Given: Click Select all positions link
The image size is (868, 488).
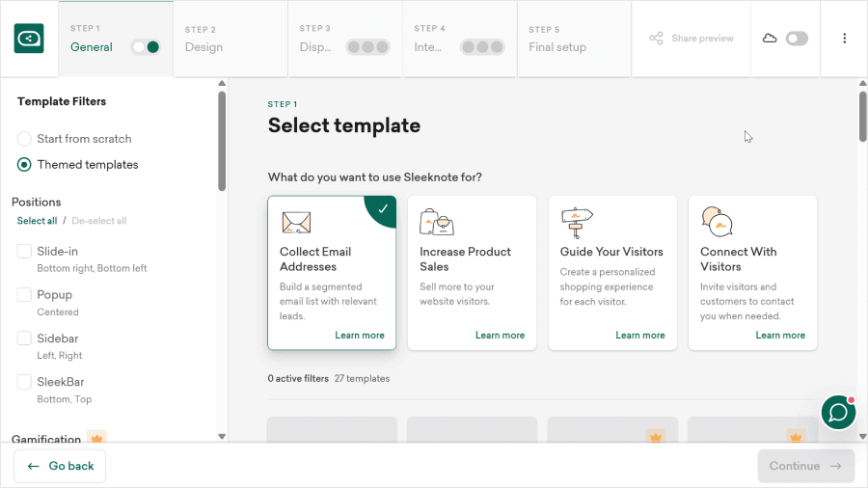Looking at the screenshot, I should click(37, 221).
